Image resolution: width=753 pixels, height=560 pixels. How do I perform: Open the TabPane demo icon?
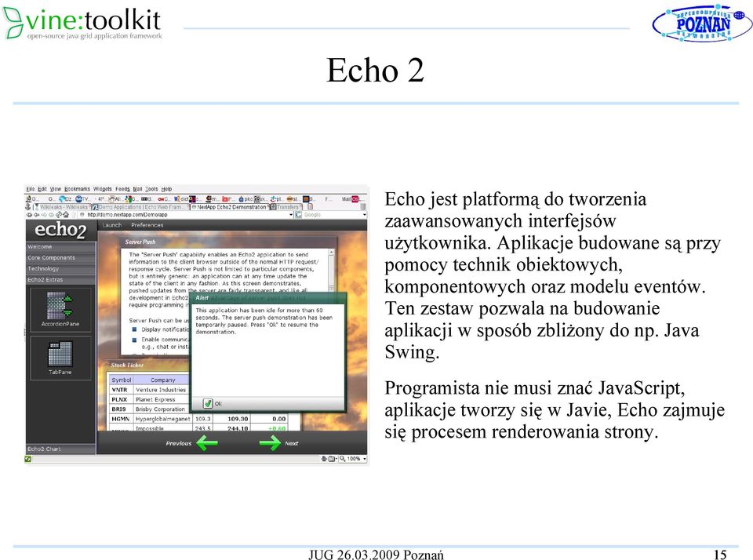click(x=60, y=358)
